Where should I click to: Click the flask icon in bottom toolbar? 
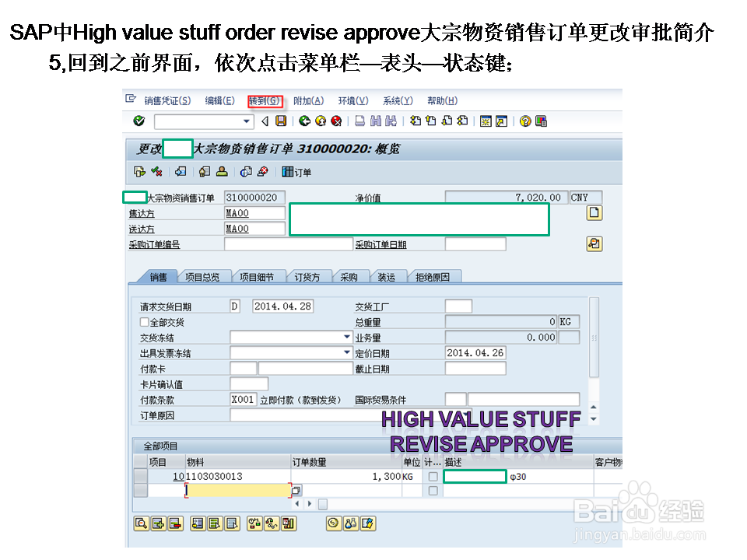(x=351, y=523)
